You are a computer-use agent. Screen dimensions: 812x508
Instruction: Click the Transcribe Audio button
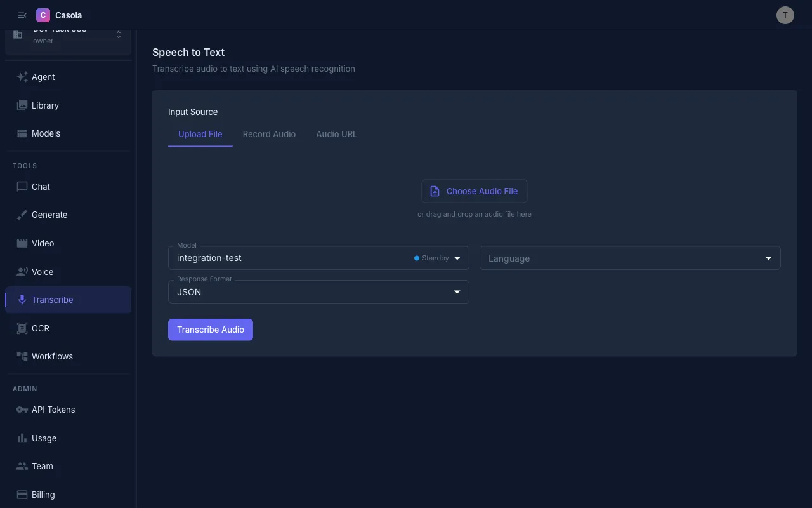[210, 330]
